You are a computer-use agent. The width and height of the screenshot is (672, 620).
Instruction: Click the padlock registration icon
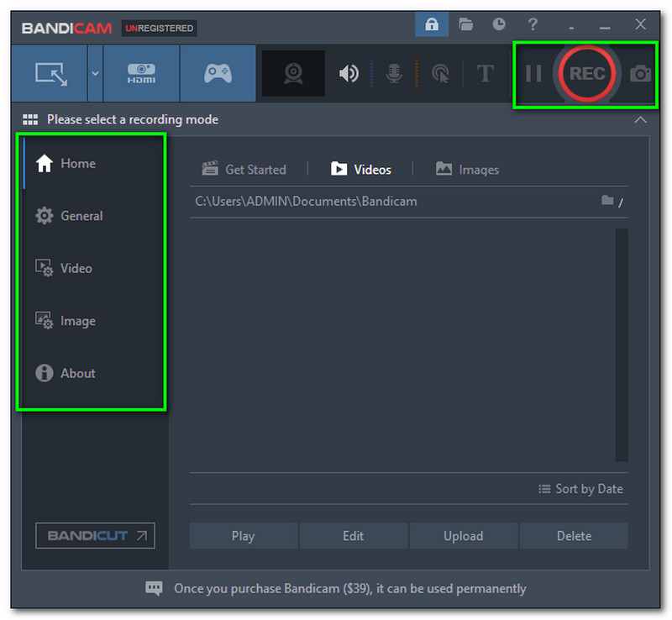click(432, 24)
